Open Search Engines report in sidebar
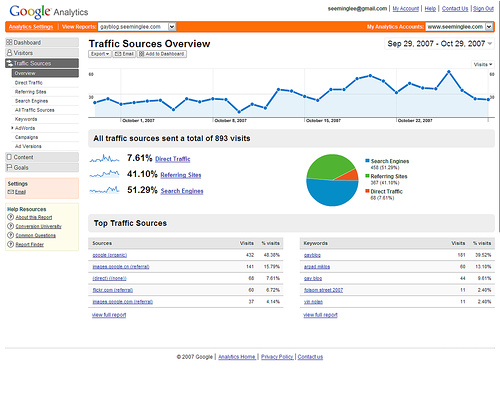 click(x=31, y=101)
